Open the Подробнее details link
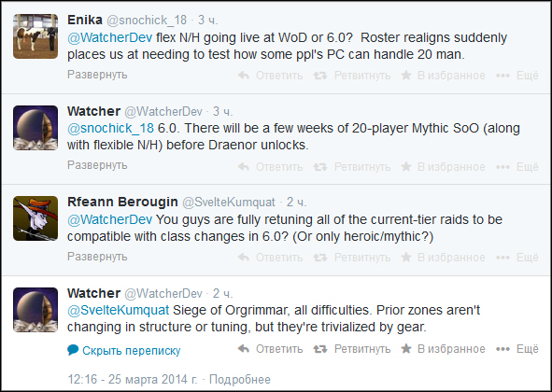This screenshot has height=392, width=552. [240, 379]
